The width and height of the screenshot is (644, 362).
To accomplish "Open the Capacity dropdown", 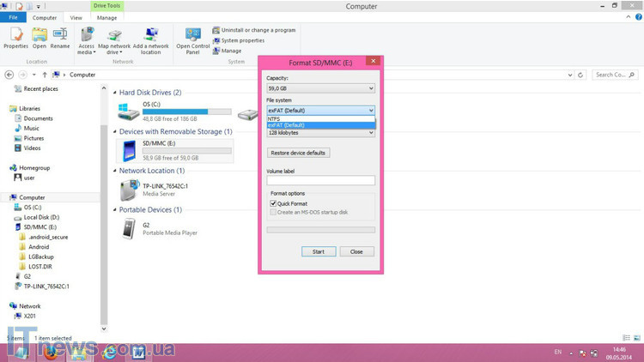I will (x=320, y=88).
